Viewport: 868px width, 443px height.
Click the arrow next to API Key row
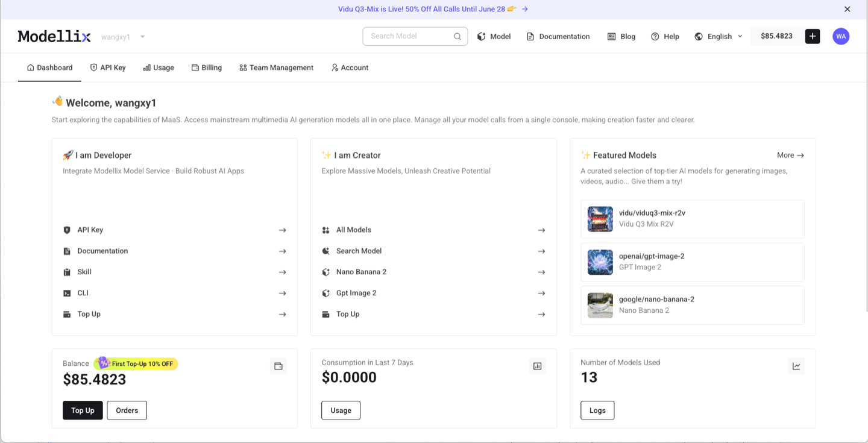tap(282, 230)
